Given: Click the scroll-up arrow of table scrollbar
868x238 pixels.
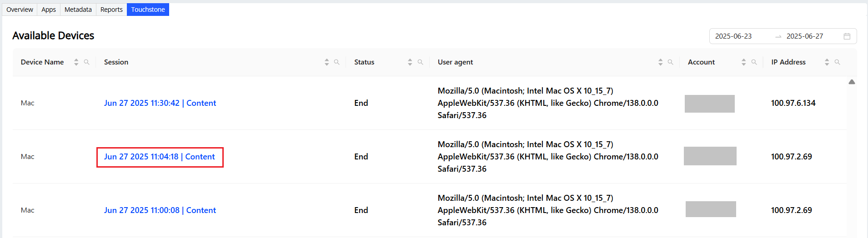Looking at the screenshot, I should pos(852,82).
